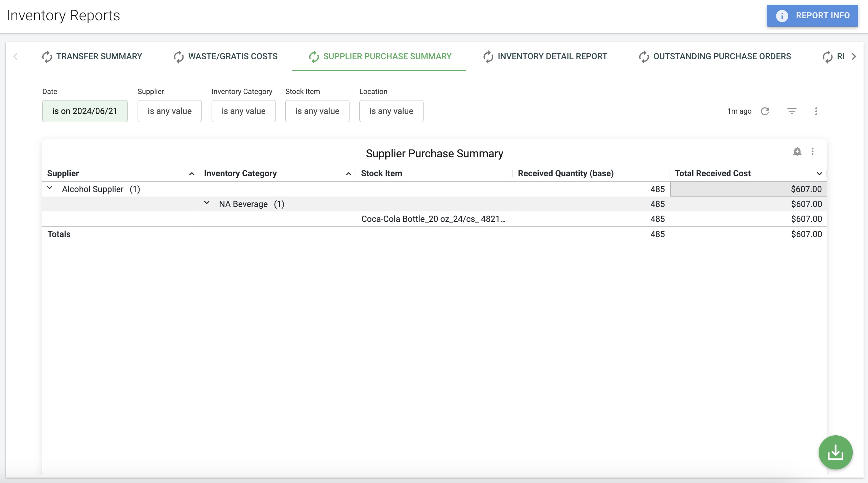This screenshot has height=483, width=868.
Task: Open the filter icon beside the reload control
Action: pos(792,111)
